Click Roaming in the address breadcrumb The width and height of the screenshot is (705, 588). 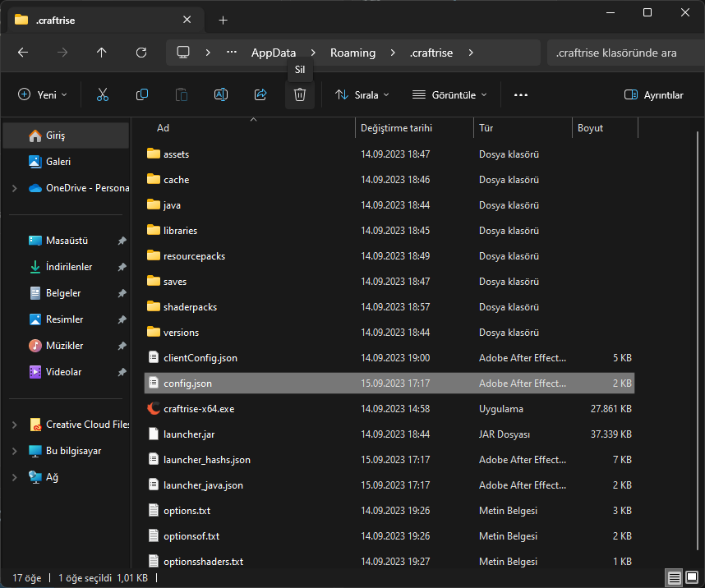tap(352, 53)
